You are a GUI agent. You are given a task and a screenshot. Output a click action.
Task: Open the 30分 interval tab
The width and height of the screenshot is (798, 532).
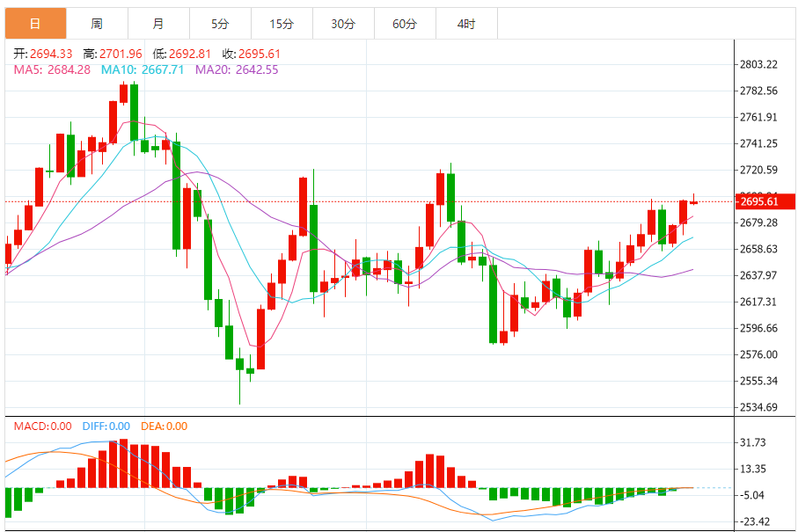click(343, 24)
